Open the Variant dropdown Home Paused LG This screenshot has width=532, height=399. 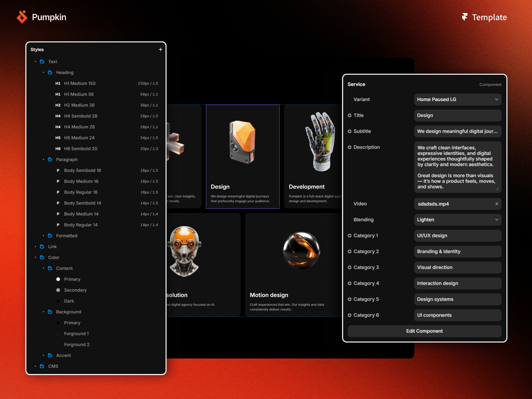458,99
